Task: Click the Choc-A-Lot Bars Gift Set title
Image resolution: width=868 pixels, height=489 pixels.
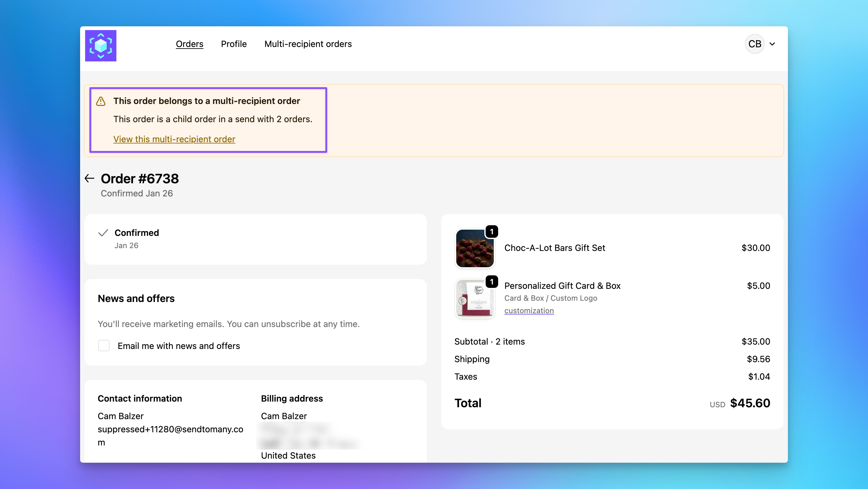Action: [554, 248]
